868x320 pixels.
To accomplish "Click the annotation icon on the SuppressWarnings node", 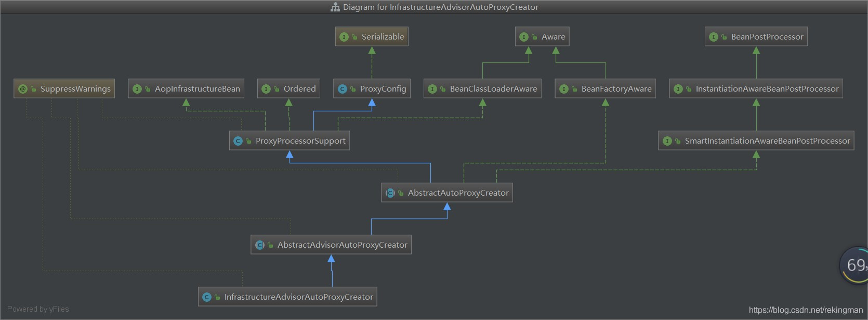I will click(22, 89).
